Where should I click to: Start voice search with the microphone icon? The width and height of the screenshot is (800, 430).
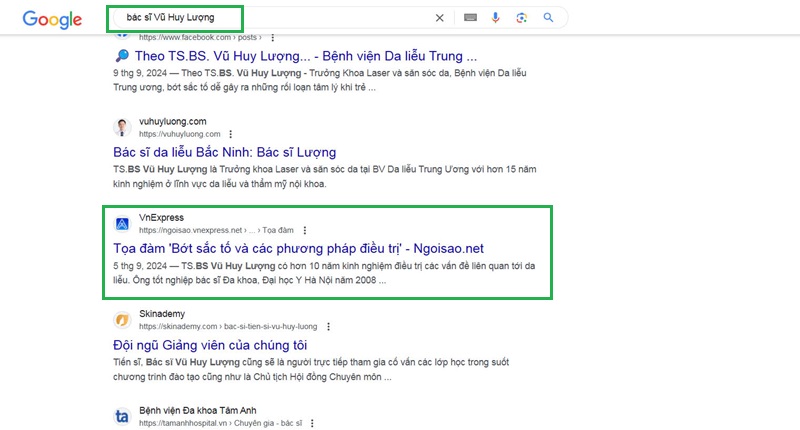(x=496, y=18)
